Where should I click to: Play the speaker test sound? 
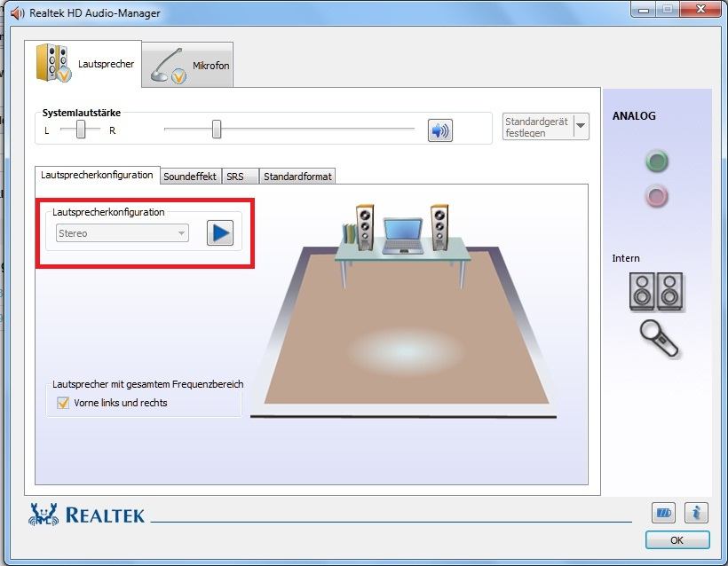coord(220,233)
